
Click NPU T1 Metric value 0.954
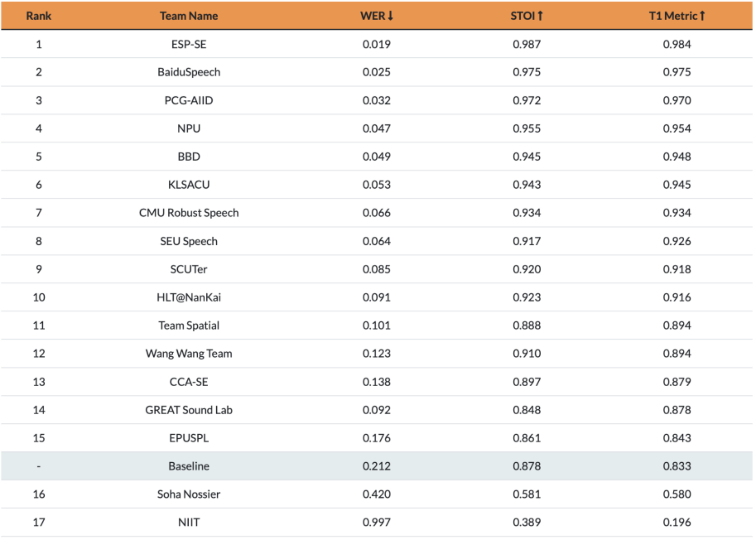click(677, 129)
